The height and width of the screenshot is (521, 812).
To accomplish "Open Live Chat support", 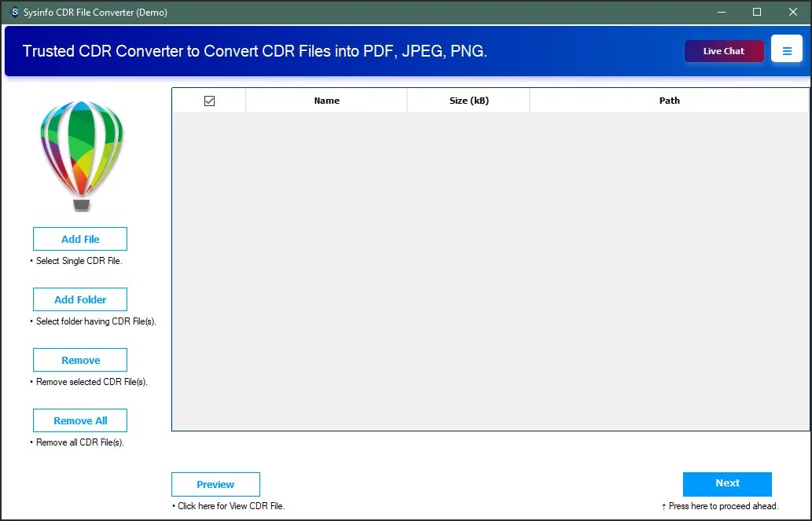I will click(723, 50).
